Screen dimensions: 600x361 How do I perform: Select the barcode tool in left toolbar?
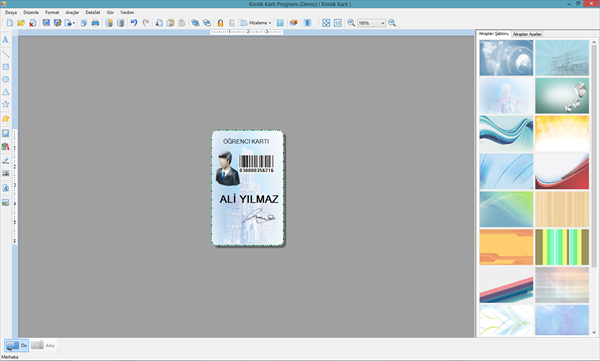coord(5,173)
